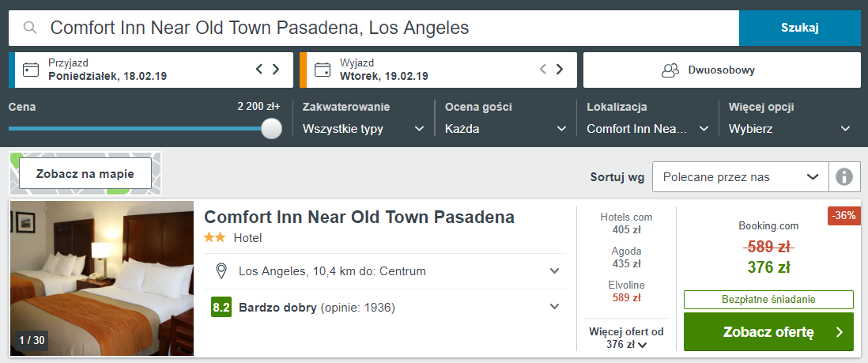Open the Zobacz na mapie map view

(85, 174)
